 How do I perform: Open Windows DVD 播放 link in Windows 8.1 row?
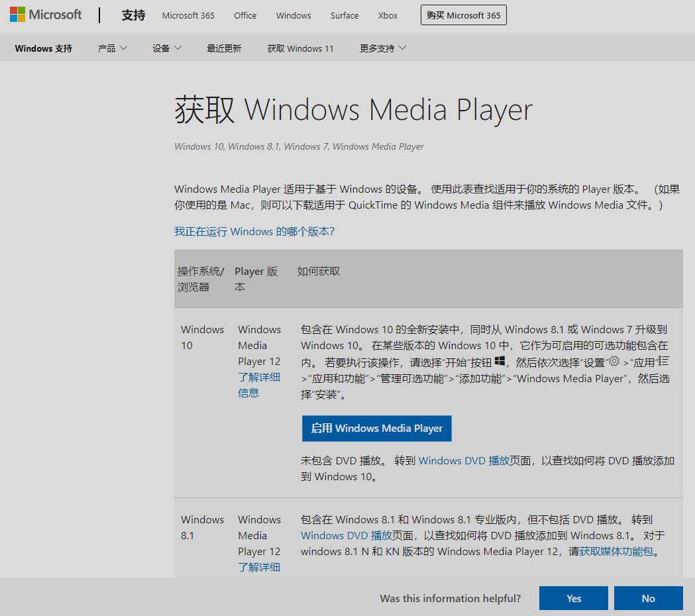pyautogui.click(x=346, y=535)
